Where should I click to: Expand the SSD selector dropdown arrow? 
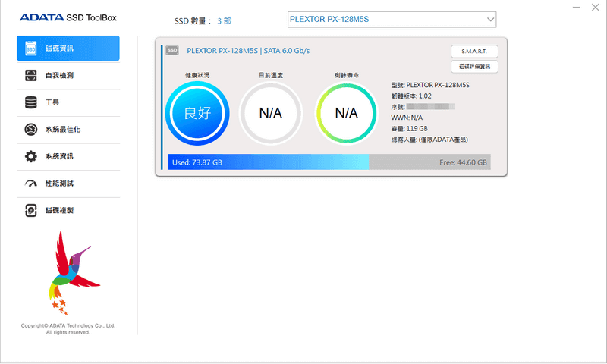tap(490, 19)
